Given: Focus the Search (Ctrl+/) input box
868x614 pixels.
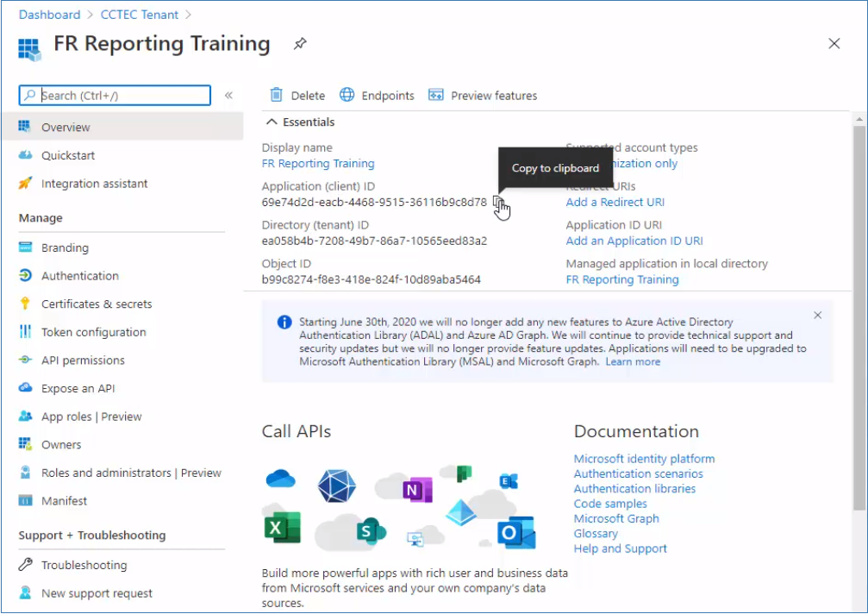Looking at the screenshot, I should 115,95.
